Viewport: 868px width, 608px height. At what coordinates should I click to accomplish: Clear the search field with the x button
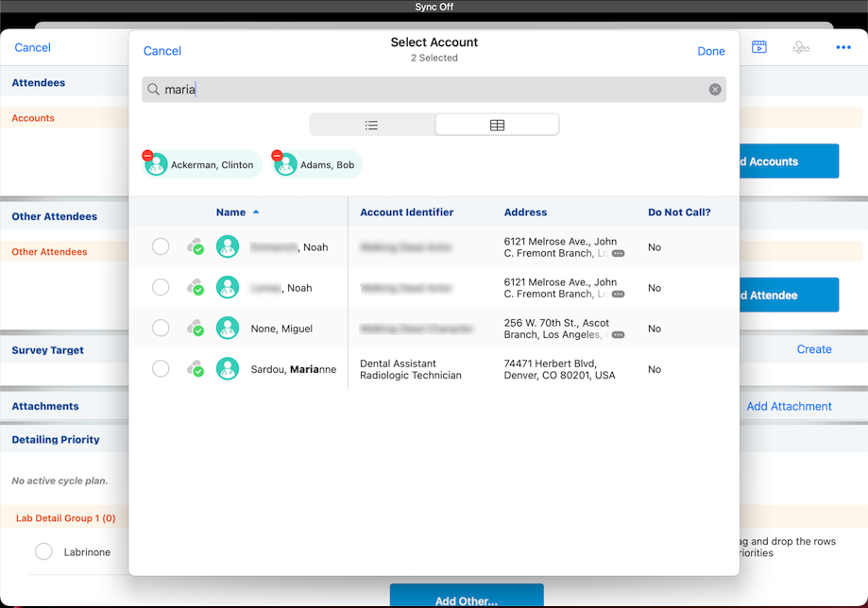click(715, 89)
